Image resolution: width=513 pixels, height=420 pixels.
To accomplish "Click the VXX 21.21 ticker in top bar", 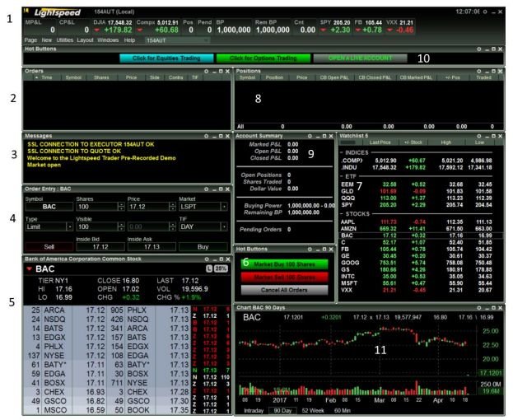I will tap(400, 26).
